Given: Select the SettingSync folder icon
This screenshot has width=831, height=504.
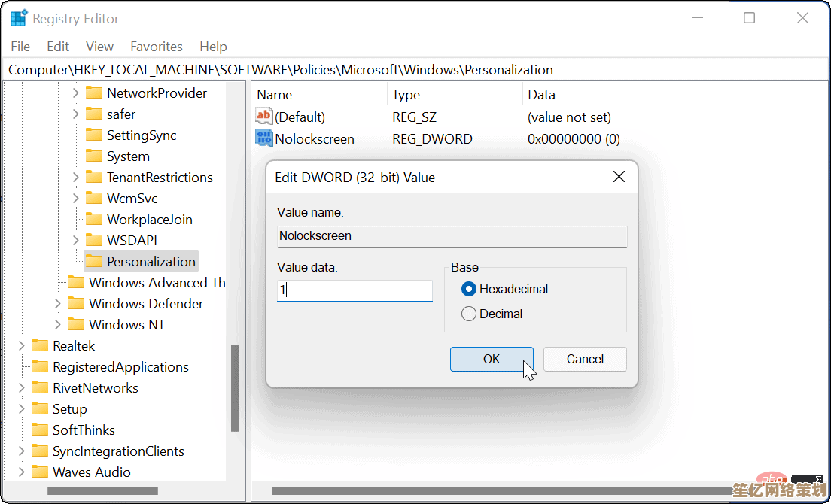Looking at the screenshot, I should pyautogui.click(x=94, y=135).
